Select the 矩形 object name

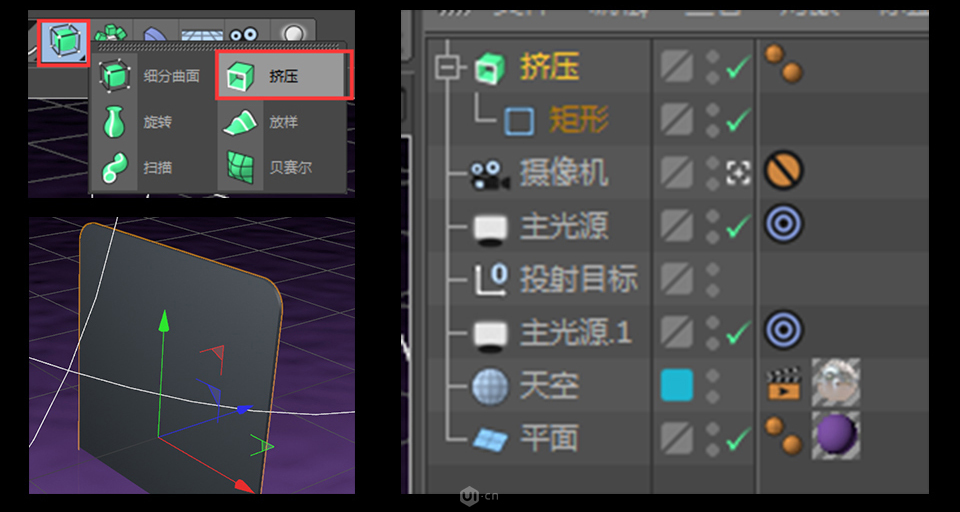(x=579, y=120)
